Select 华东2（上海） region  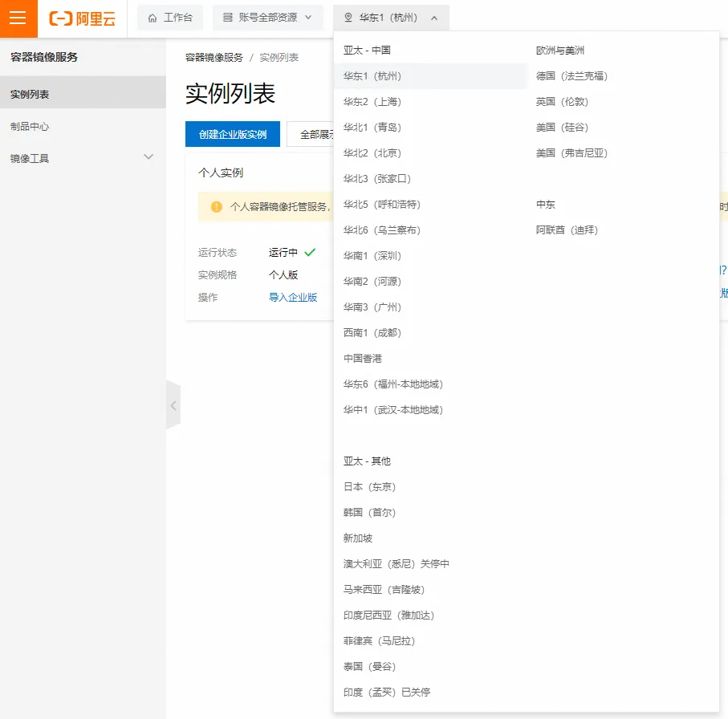pyautogui.click(x=372, y=102)
